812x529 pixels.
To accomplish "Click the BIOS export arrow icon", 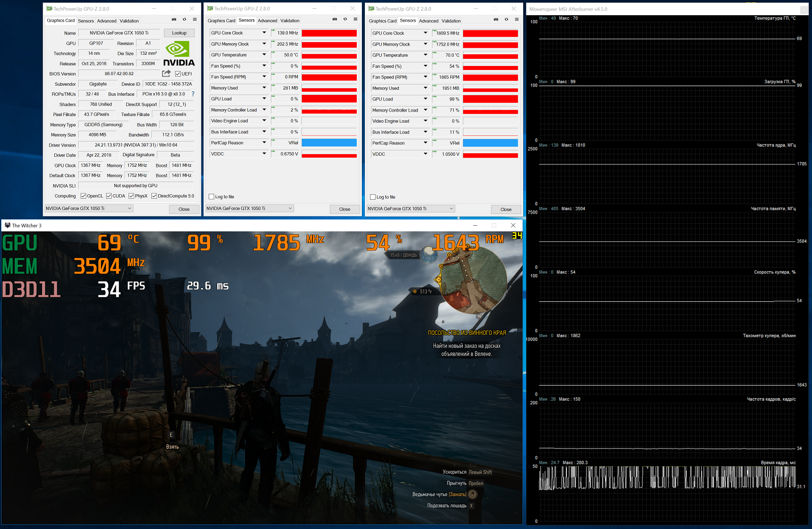I will pos(166,74).
